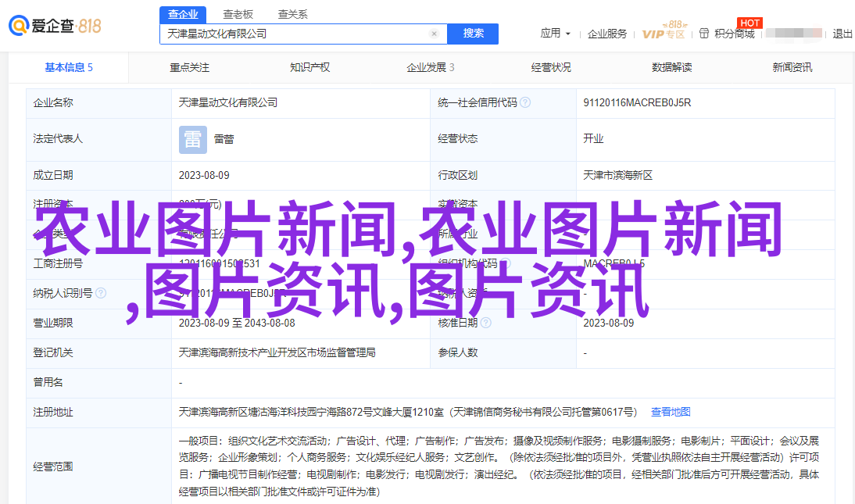Open the 爱企查 logo home link
This screenshot has height=504, width=855.
click(x=55, y=26)
